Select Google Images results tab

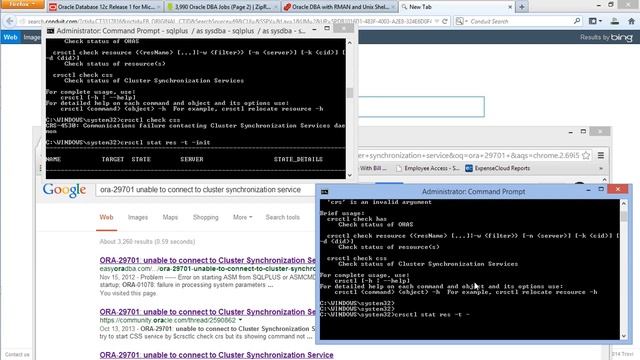pos(138,217)
